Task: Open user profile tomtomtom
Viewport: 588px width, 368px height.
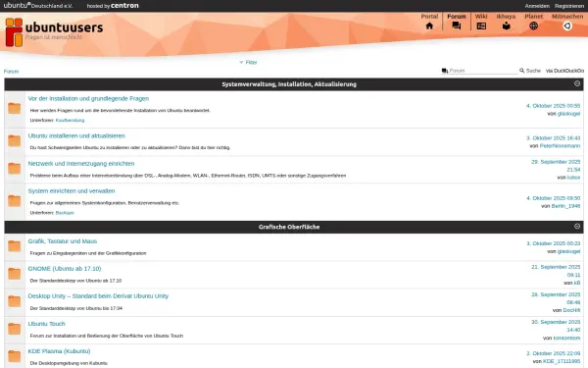Action: click(x=566, y=338)
